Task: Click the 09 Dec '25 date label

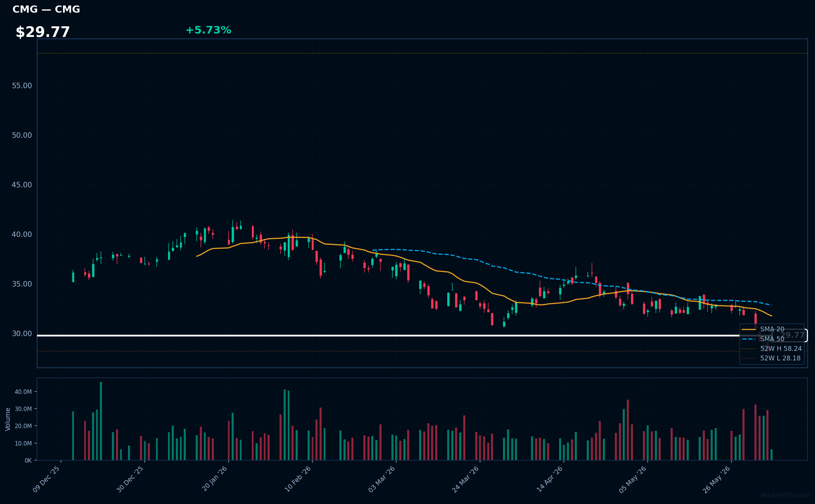Action: 47,479
